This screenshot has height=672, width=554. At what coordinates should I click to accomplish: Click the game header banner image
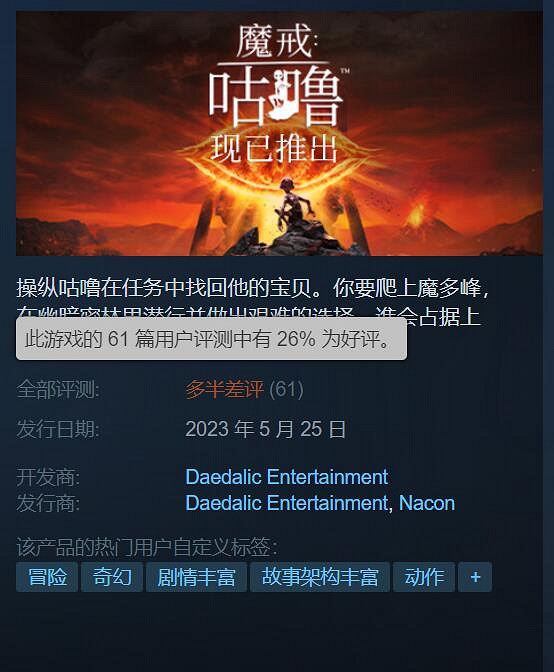[279, 133]
